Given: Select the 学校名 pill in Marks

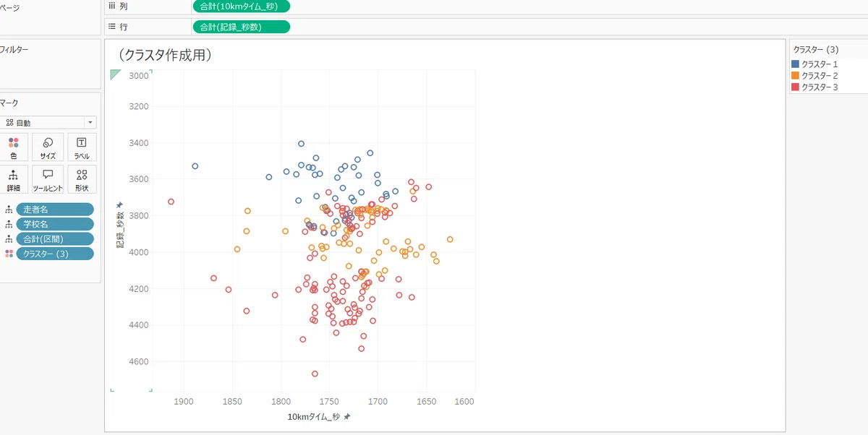Looking at the screenshot, I should click(x=55, y=224).
